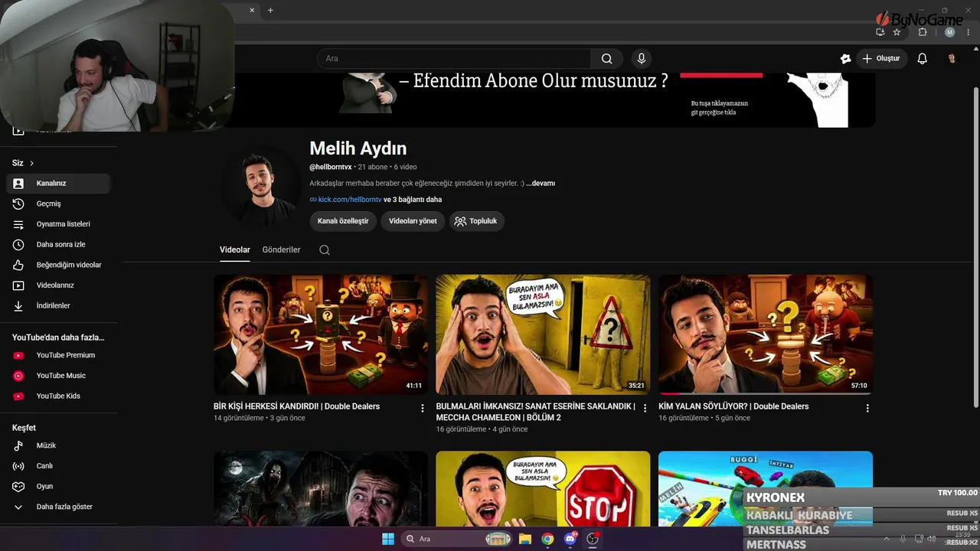Open options menu for BULMALARI İMKANSIZ video

click(x=645, y=408)
